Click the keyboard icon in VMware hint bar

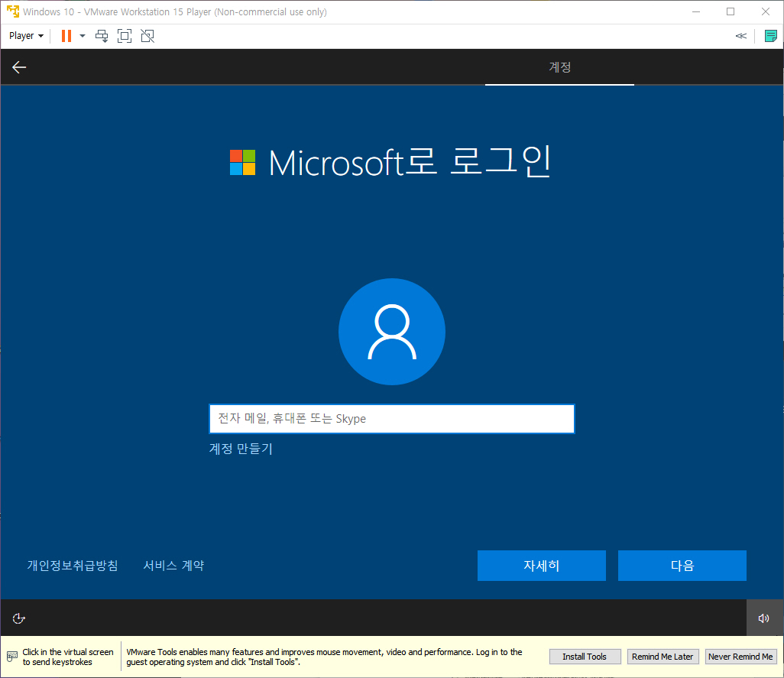[x=12, y=657]
